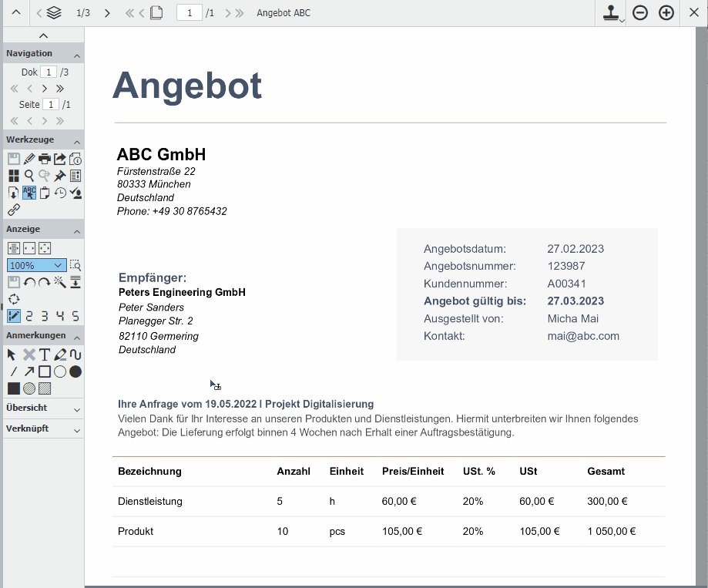This screenshot has height=588, width=708.
Task: Click the pin tool in Werkzeuge
Action: click(60, 176)
